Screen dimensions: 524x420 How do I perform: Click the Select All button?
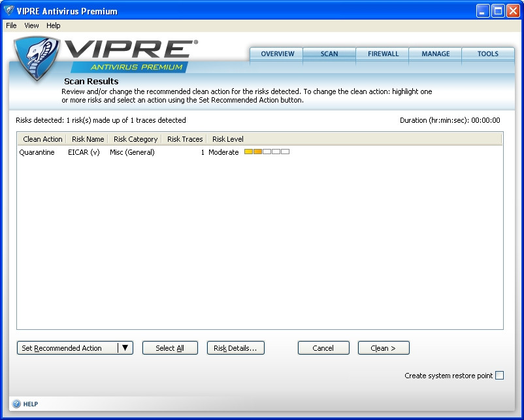pyautogui.click(x=170, y=348)
